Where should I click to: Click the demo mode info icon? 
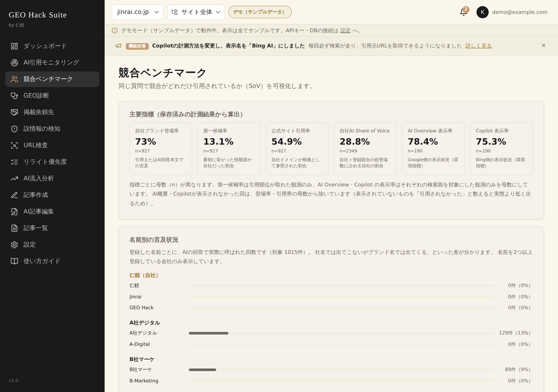pyautogui.click(x=115, y=30)
